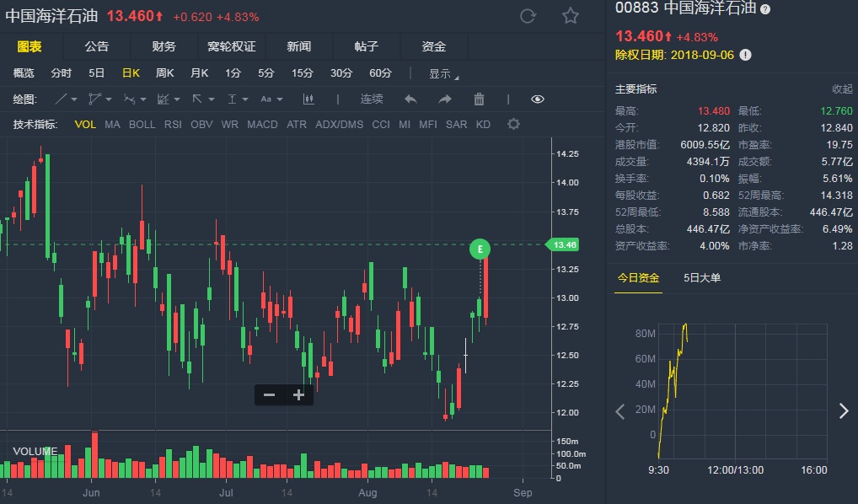Enable the SAR indicator
This screenshot has height=504, width=858.
point(456,124)
